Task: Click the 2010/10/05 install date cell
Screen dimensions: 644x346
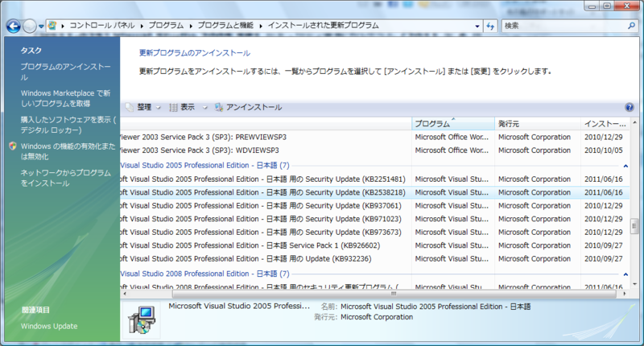Action: pos(603,150)
